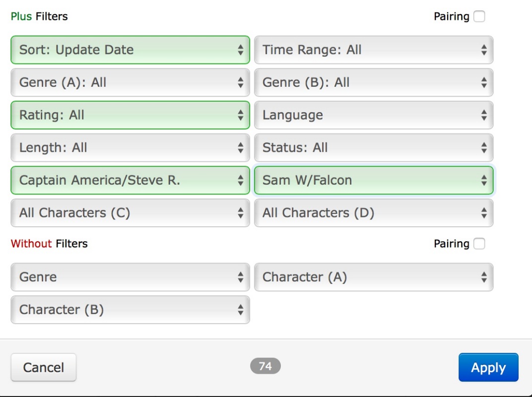
Task: Open the Sort: Update Date dropdown
Action: pyautogui.click(x=130, y=50)
